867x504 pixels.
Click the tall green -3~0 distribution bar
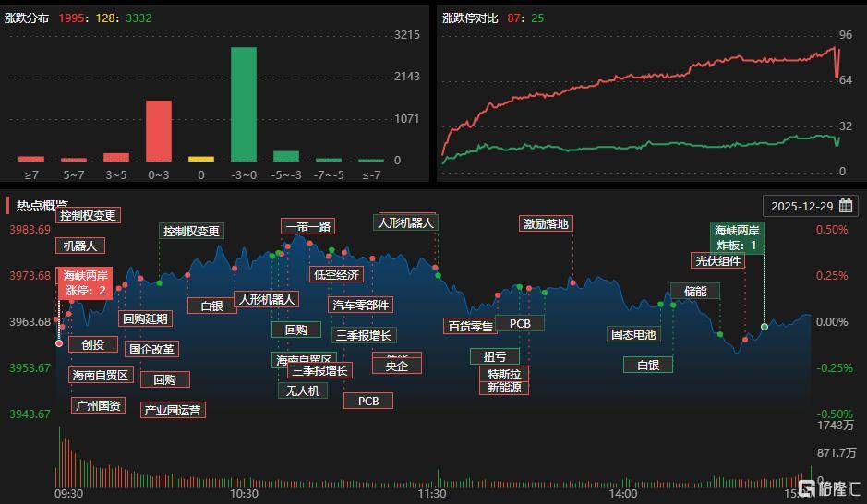[x=244, y=103]
